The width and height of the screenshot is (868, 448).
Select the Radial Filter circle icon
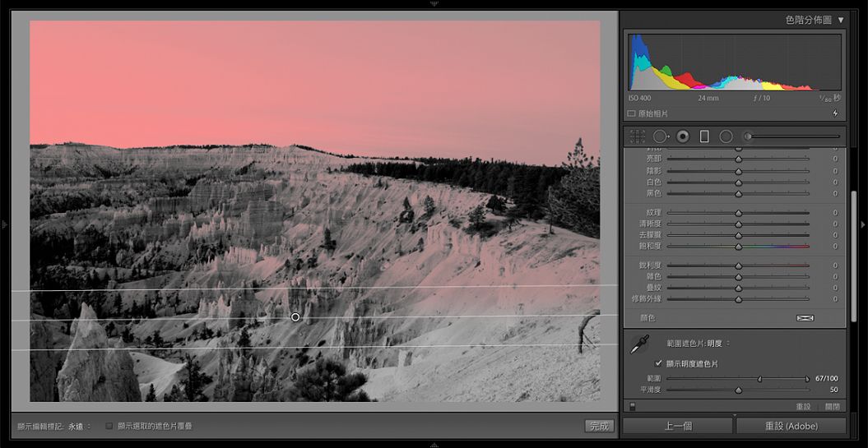(x=726, y=136)
